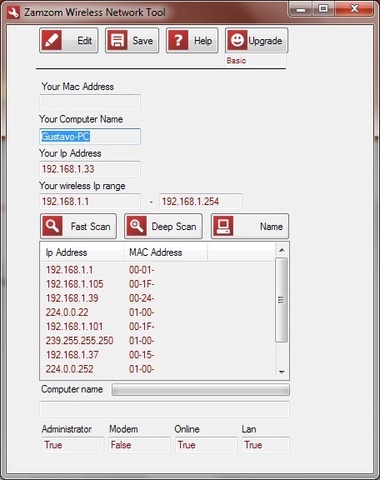This screenshot has width=380, height=480.
Task: Click the MAC Address column header
Action: (x=165, y=252)
